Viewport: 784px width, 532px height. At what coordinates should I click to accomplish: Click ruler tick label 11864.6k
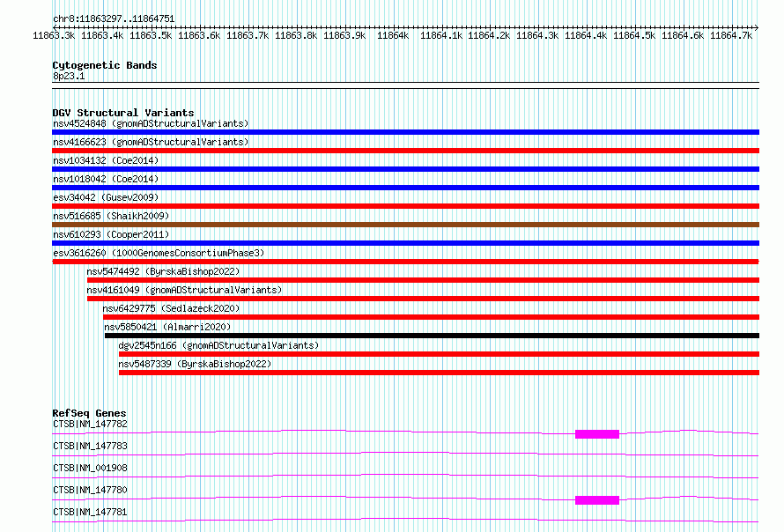[683, 35]
